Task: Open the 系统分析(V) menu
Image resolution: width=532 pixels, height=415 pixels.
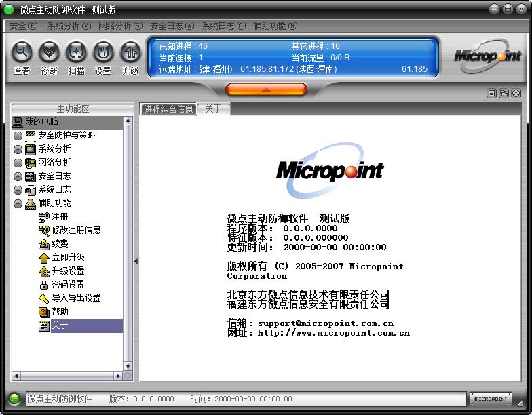Action: [x=69, y=26]
